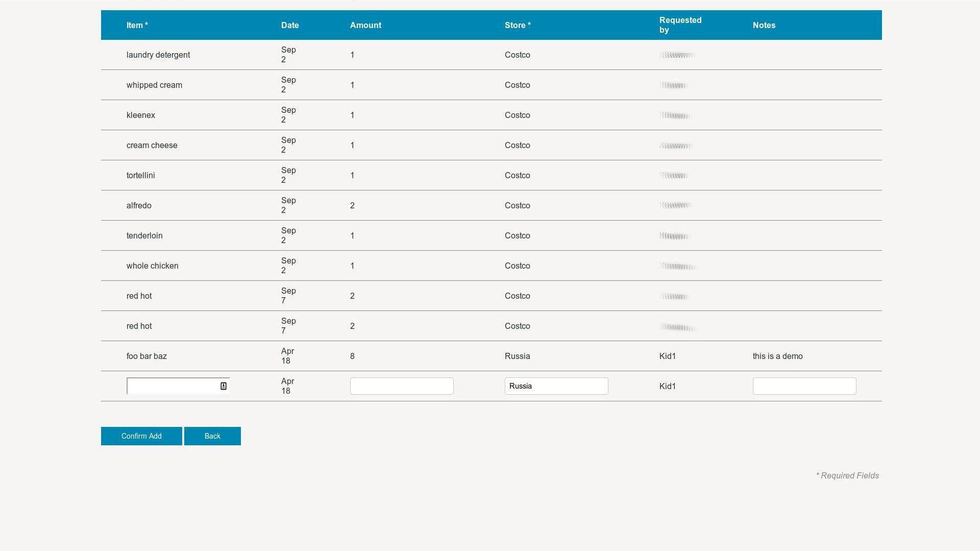Select the kleenex item
Screen dimensions: 980x551
pyautogui.click(x=141, y=115)
